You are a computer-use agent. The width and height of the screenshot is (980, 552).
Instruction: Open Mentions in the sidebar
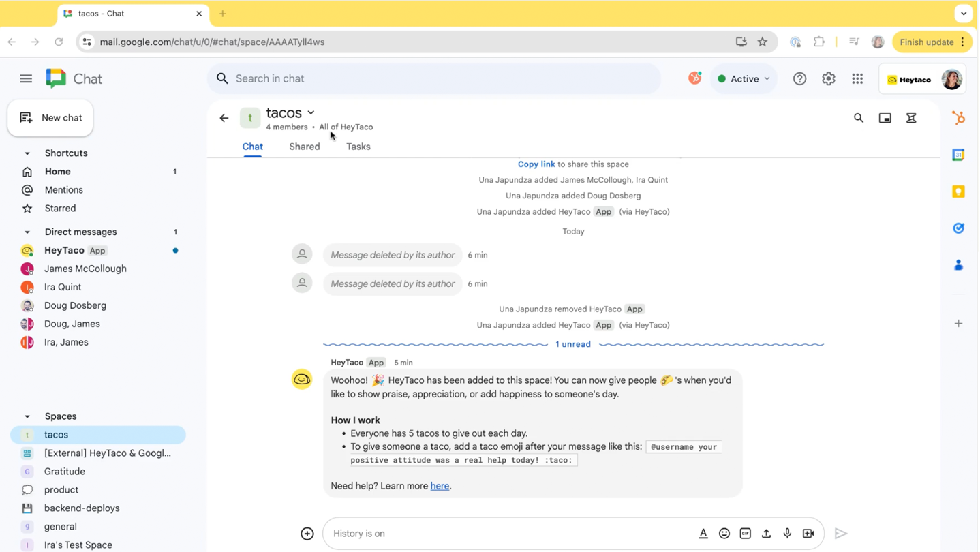(x=98, y=190)
